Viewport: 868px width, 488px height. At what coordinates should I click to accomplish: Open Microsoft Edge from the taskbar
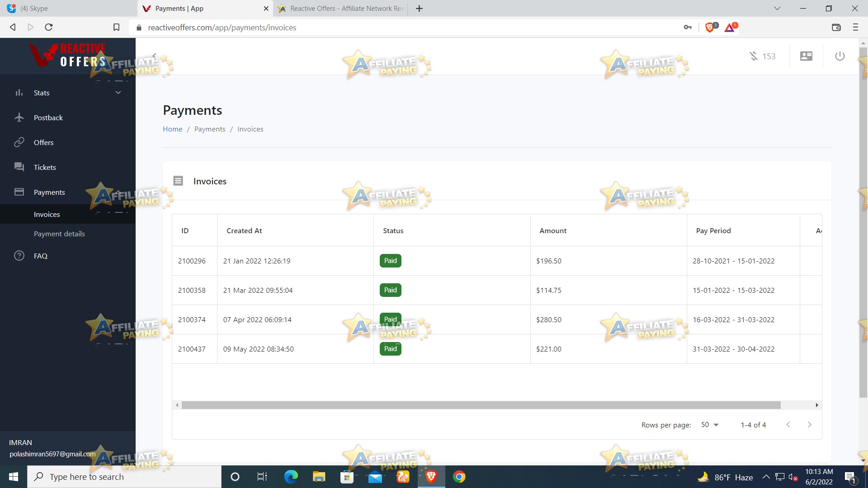[291, 477]
